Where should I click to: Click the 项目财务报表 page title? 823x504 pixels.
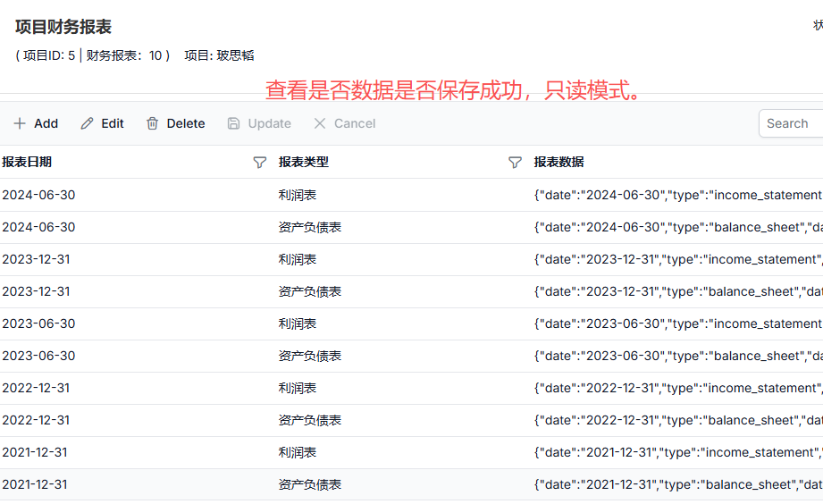pyautogui.click(x=63, y=27)
